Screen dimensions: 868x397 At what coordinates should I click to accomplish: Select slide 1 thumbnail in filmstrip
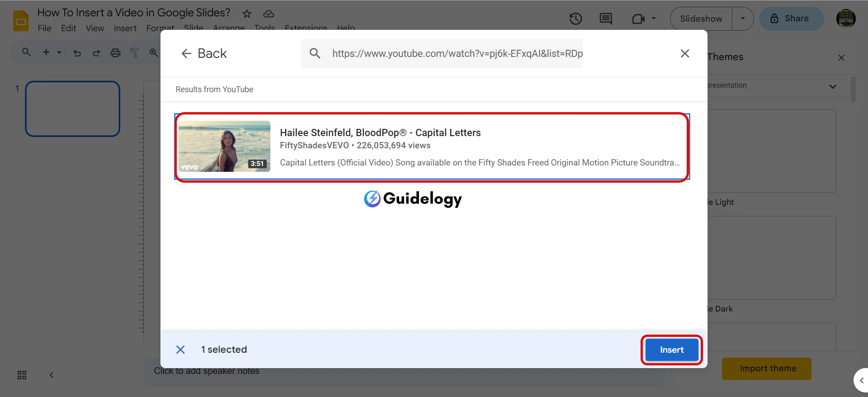click(x=72, y=109)
